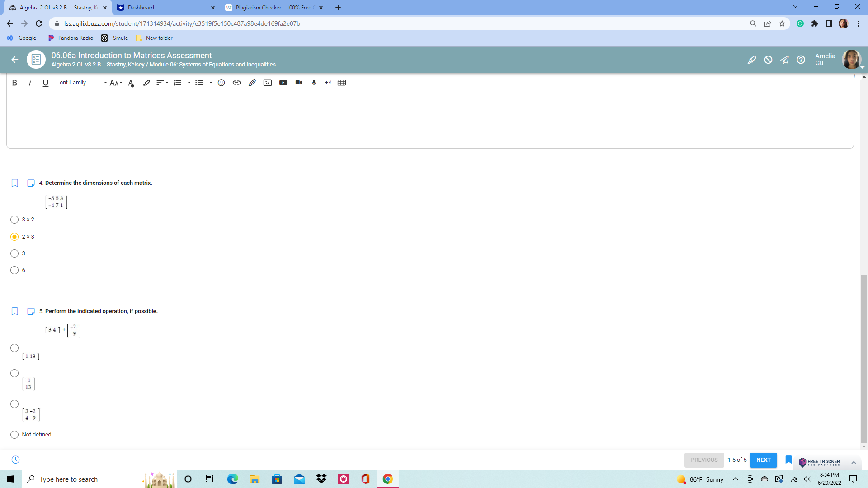Select the [1 13] row matrix answer
The width and height of the screenshot is (868, 488).
[x=14, y=348]
